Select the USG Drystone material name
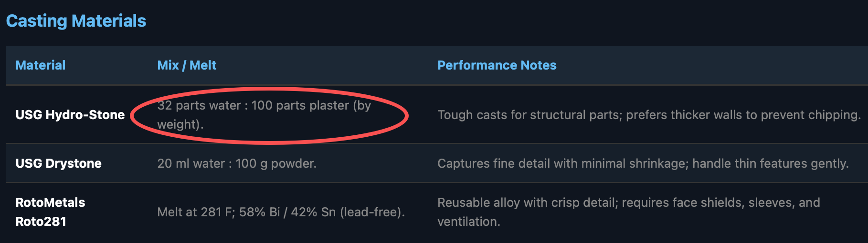868x243 pixels. coord(59,163)
